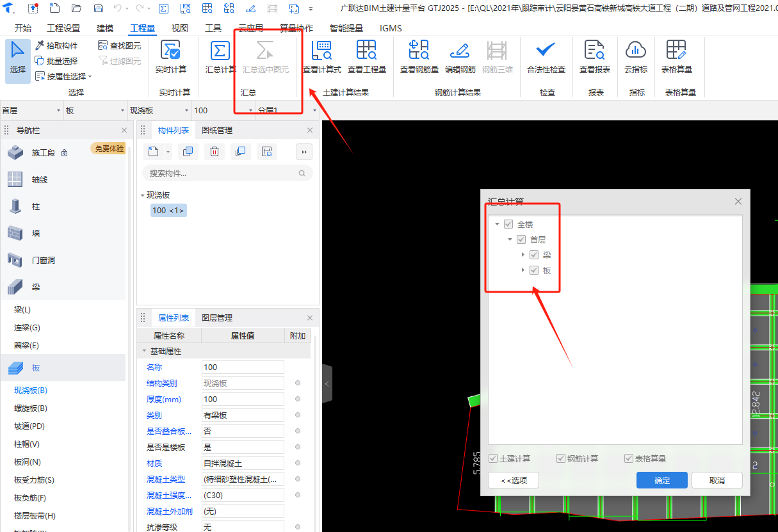The image size is (778, 532).
Task: Toggle the 附加 marker for the 厚度(mm) row
Action: tap(297, 399)
